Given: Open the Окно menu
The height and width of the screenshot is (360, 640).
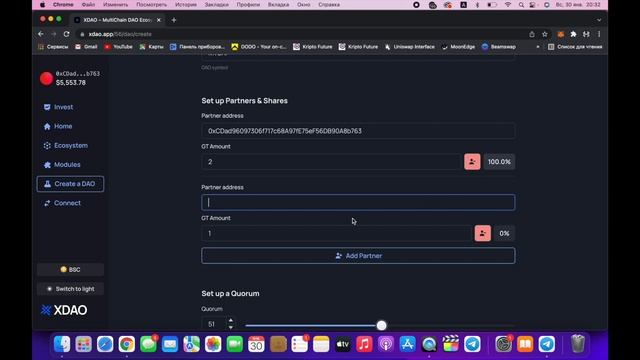Looking at the screenshot, I should click(x=303, y=5).
